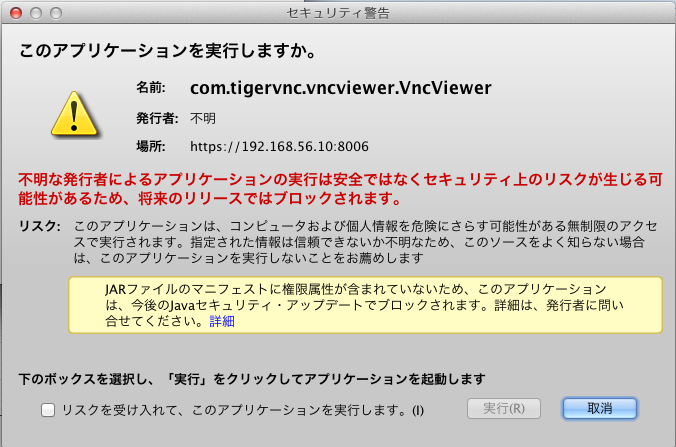The height and width of the screenshot is (447, 676).
Task: Click the red unknown-publisher warning text
Action: pyautogui.click(x=340, y=189)
